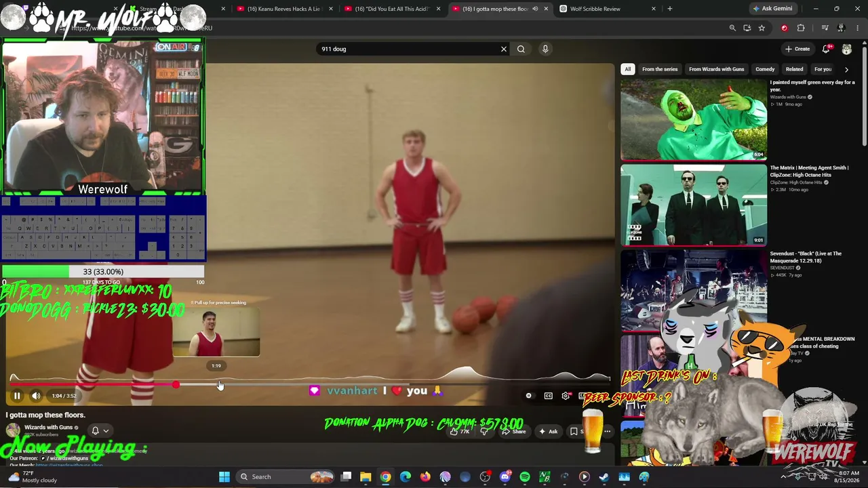The width and height of the screenshot is (868, 488).
Task: Open a new Chrome tab
Action: click(x=669, y=9)
